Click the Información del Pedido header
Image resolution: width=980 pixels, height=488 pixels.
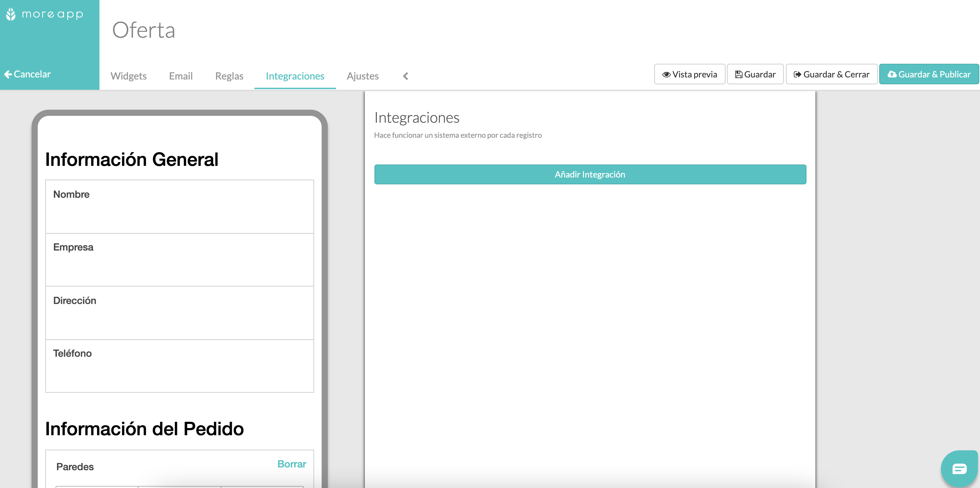(x=145, y=429)
